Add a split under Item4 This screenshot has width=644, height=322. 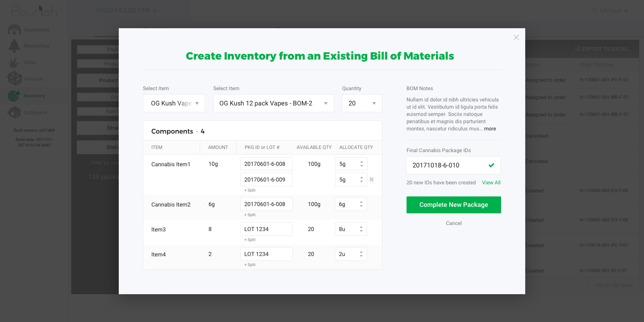pos(250,265)
